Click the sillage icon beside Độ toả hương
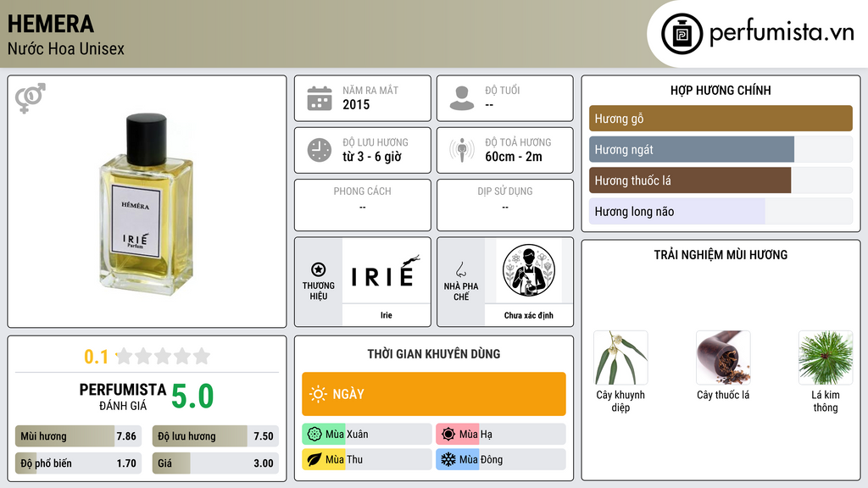868x488 pixels. [x=462, y=150]
